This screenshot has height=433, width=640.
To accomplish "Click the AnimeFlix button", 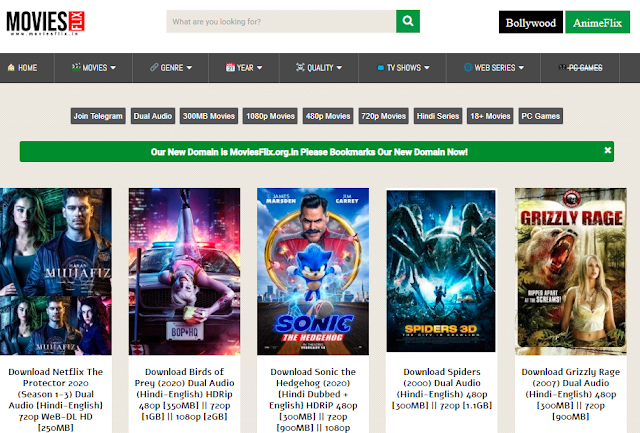I will click(597, 22).
